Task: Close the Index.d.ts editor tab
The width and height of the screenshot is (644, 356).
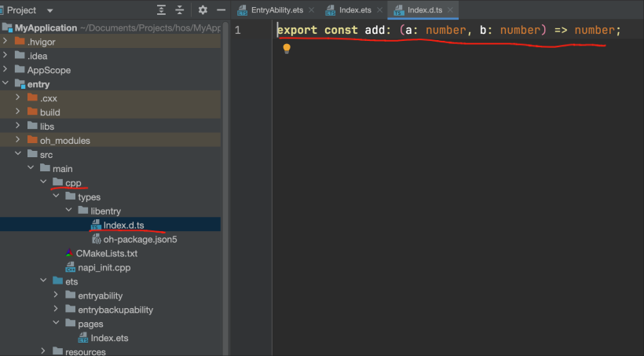Action: coord(451,10)
